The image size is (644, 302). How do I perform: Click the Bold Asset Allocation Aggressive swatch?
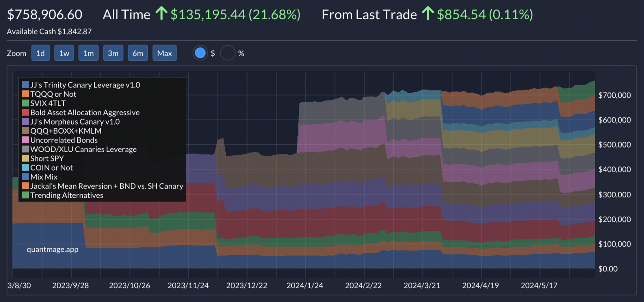tap(26, 112)
